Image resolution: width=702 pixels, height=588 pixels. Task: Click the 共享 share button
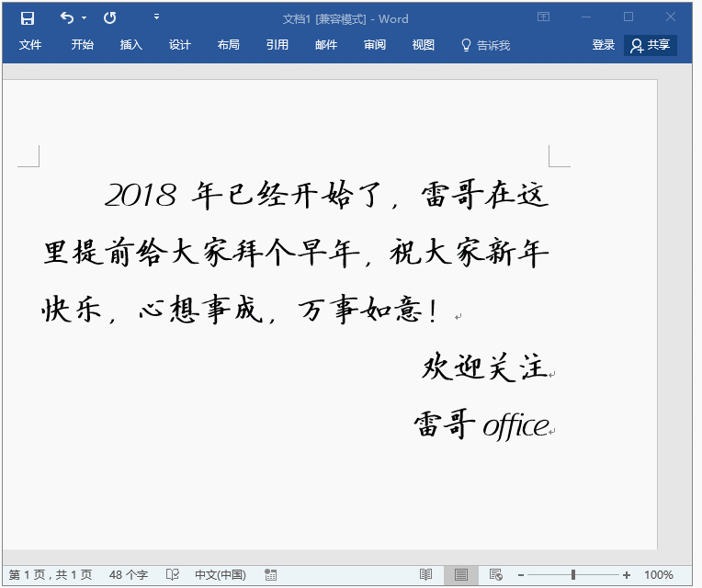[x=650, y=45]
